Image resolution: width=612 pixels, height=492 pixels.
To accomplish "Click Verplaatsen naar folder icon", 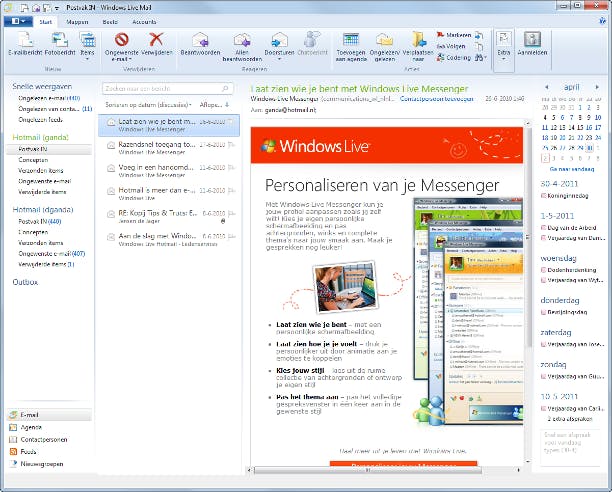I will [x=418, y=40].
